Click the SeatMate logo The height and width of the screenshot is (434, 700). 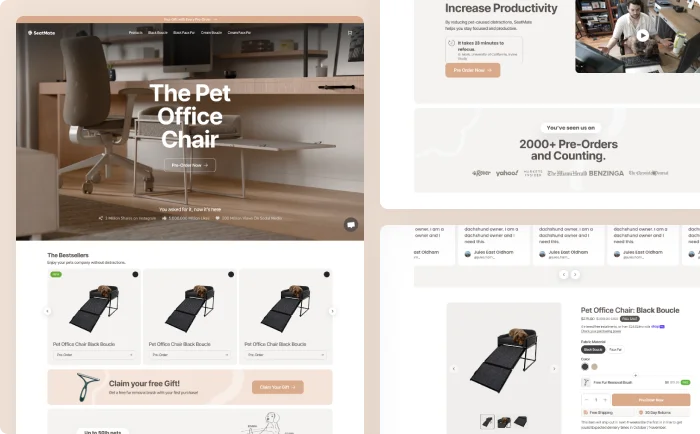tap(42, 33)
